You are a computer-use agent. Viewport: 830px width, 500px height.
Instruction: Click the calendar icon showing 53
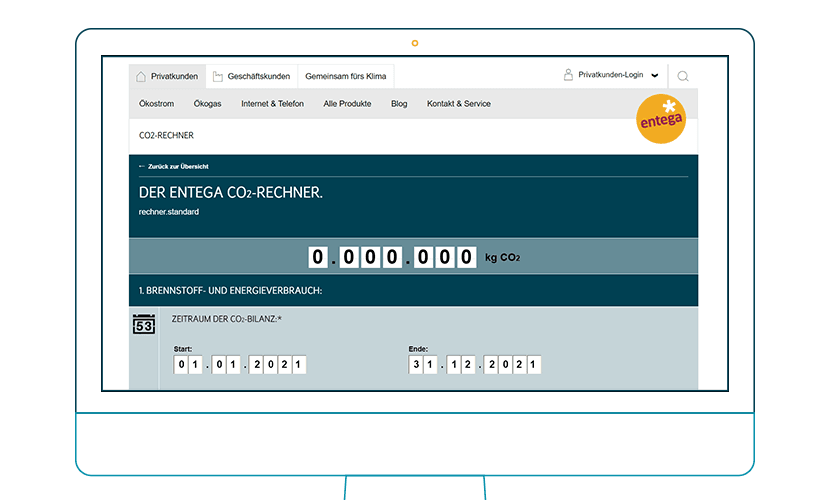(144, 324)
